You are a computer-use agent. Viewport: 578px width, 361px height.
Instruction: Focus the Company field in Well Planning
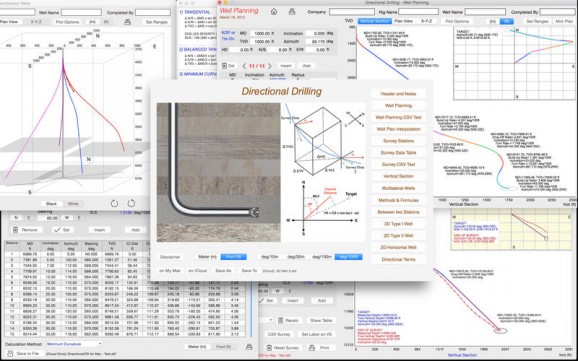352,12
